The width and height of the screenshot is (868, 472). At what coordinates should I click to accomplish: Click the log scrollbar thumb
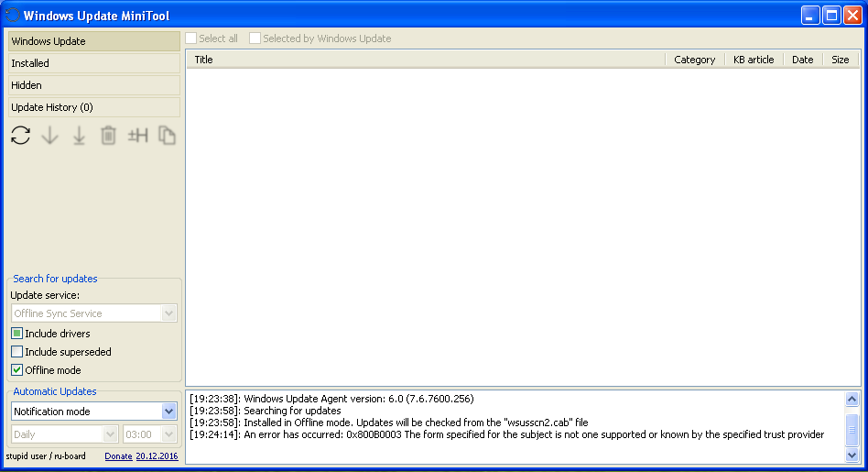tap(852, 429)
